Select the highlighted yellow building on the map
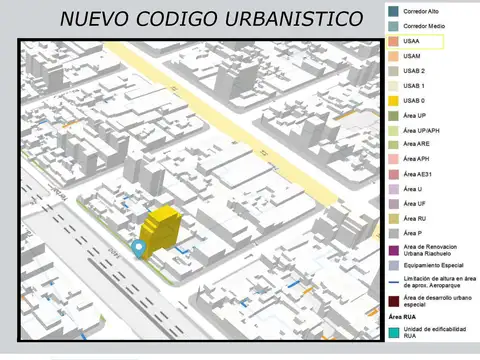Viewport: 480px width, 360px height. tap(161, 231)
